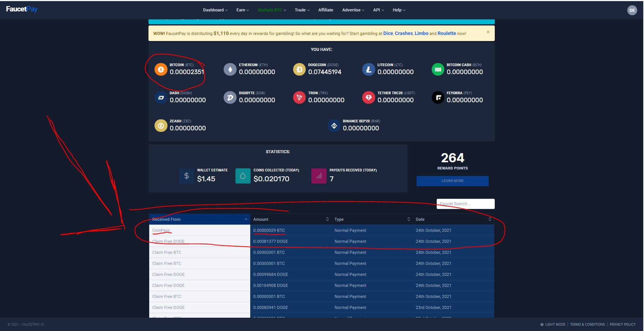The height and width of the screenshot is (331, 644).
Task: Sort payments by Type column
Action: point(372,219)
